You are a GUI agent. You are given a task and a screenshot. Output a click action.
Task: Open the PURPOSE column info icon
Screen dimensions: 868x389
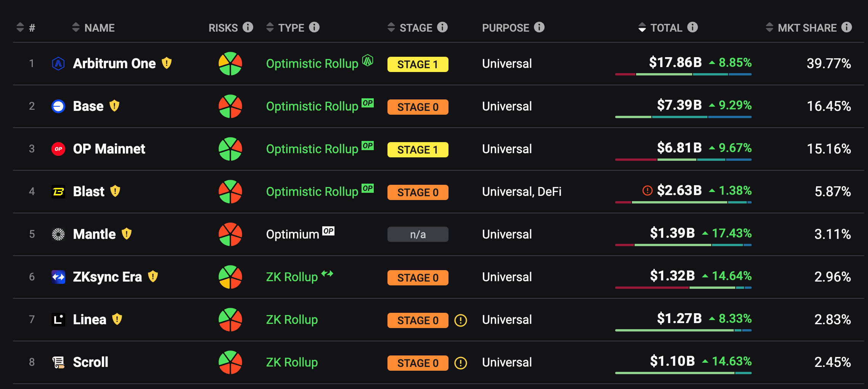539,27
